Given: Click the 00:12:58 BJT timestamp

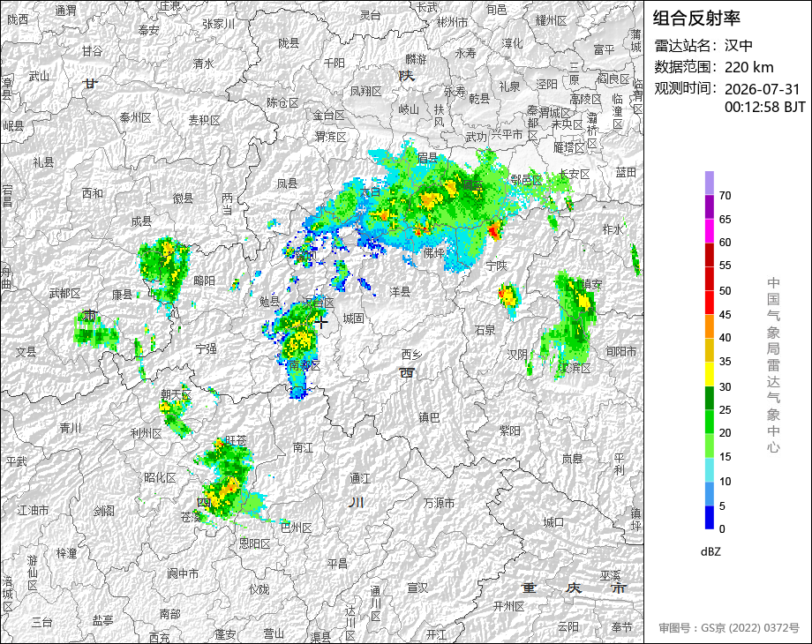Looking at the screenshot, I should tap(765, 107).
